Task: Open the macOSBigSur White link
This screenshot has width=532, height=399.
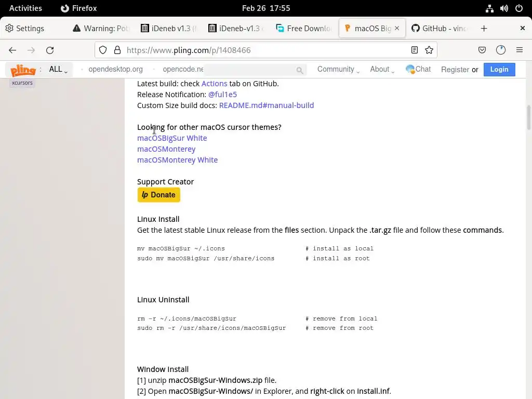Action: [x=172, y=138]
